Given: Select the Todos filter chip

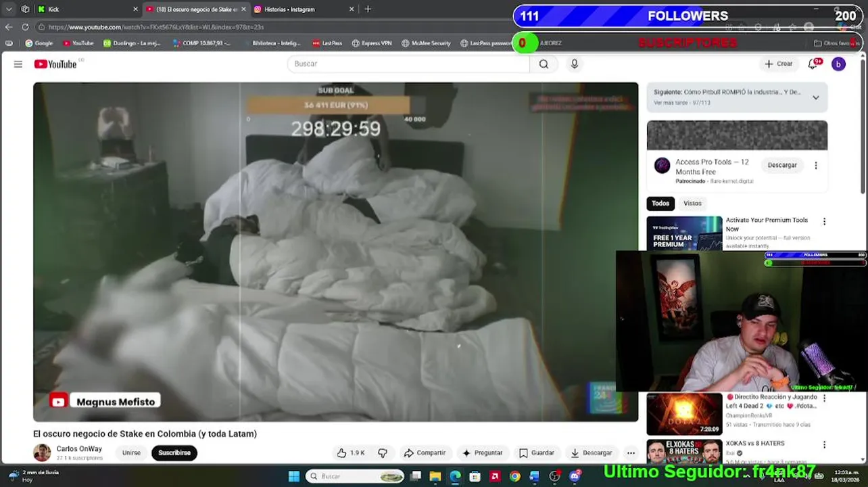Looking at the screenshot, I should click(x=660, y=204).
